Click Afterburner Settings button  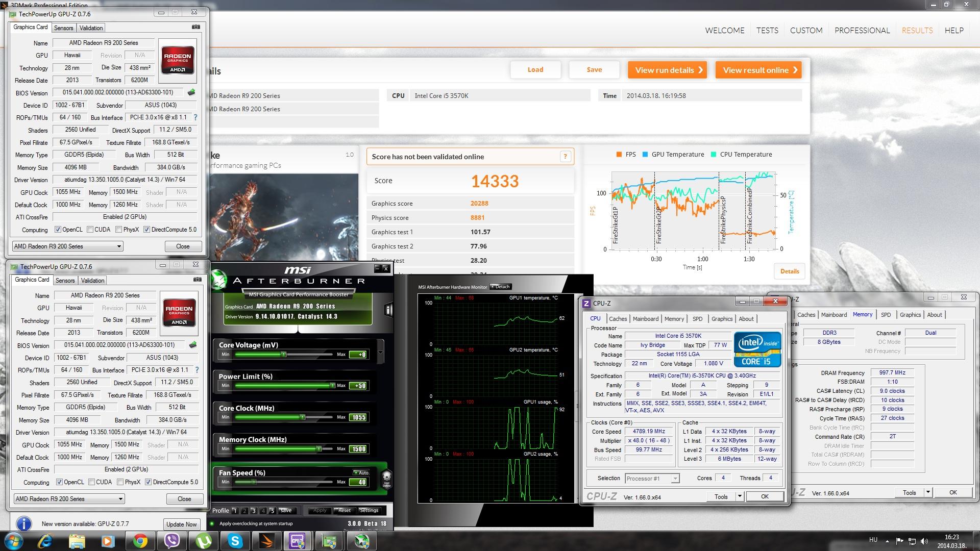tap(369, 510)
